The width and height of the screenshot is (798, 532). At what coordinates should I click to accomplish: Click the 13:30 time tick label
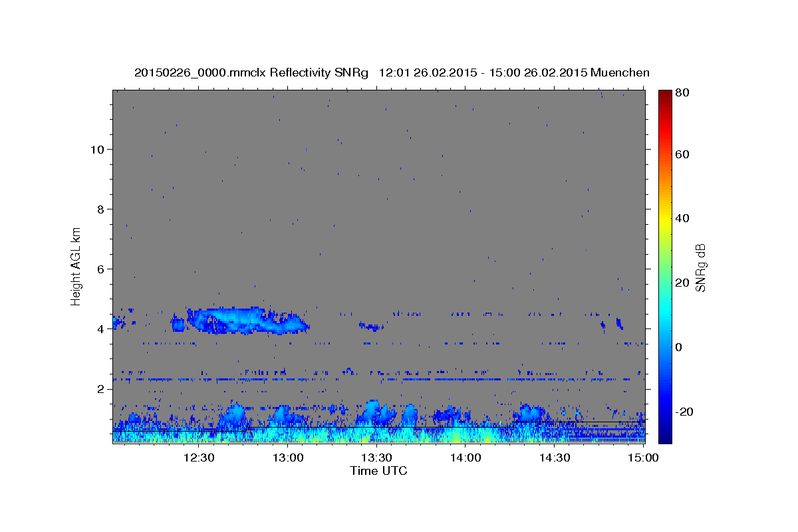coord(376,458)
